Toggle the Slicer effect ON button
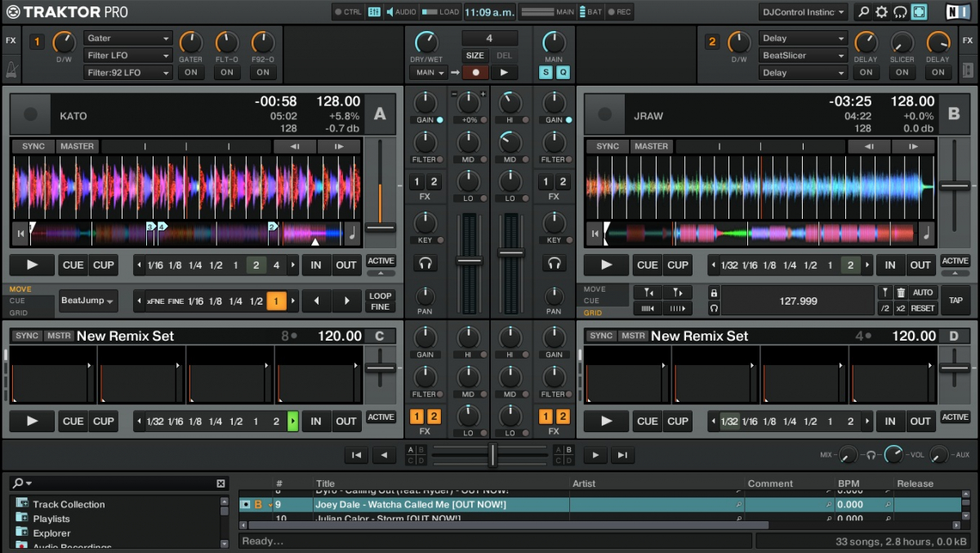The image size is (980, 553). [902, 73]
